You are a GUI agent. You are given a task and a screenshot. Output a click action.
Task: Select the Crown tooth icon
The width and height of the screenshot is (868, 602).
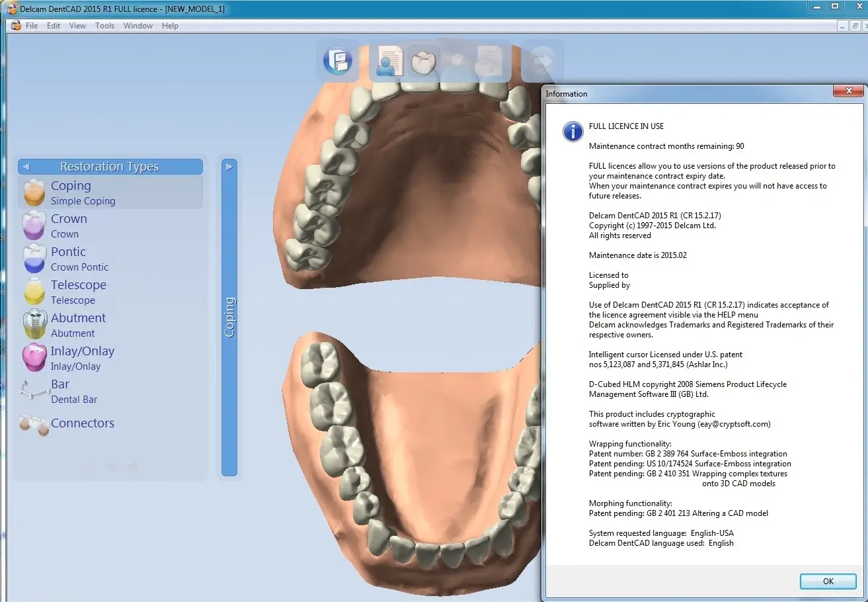tap(34, 226)
